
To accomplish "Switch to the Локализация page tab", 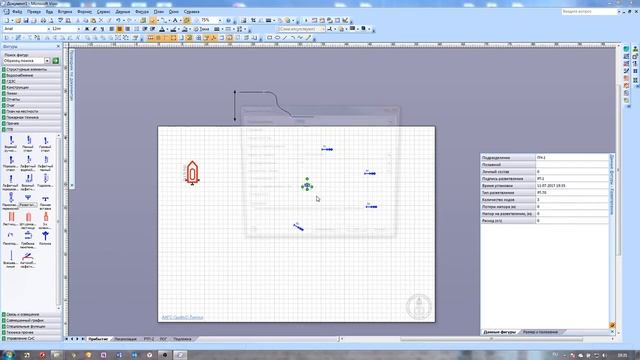I will click(125, 339).
